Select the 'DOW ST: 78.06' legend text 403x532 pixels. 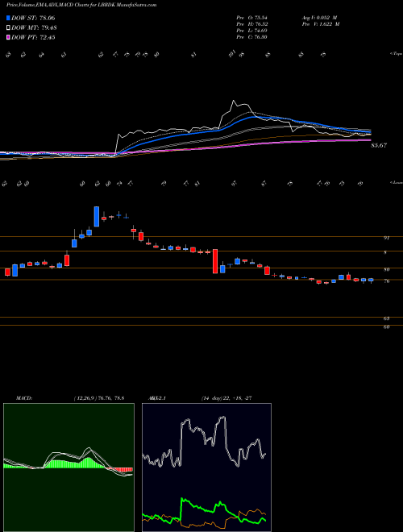pyautogui.click(x=33, y=18)
